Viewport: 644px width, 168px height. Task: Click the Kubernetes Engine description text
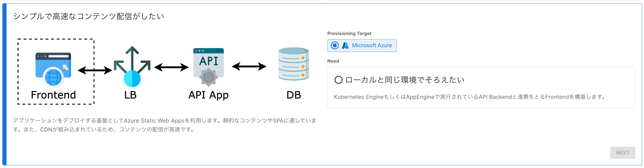pyautogui.click(x=470, y=97)
